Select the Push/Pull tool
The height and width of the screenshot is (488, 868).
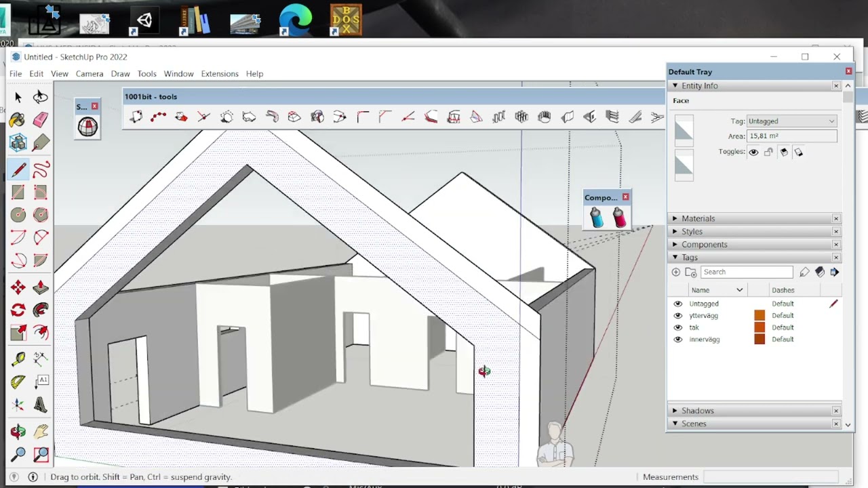click(41, 287)
